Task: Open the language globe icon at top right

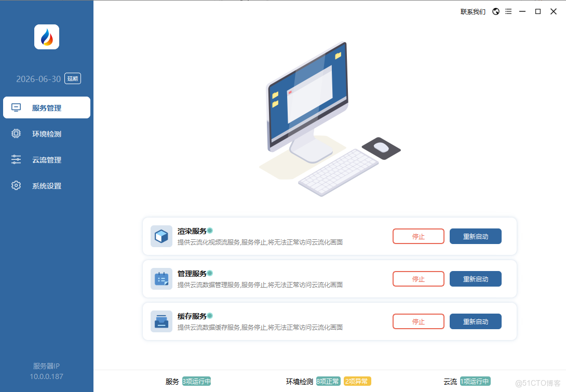Action: (x=495, y=11)
